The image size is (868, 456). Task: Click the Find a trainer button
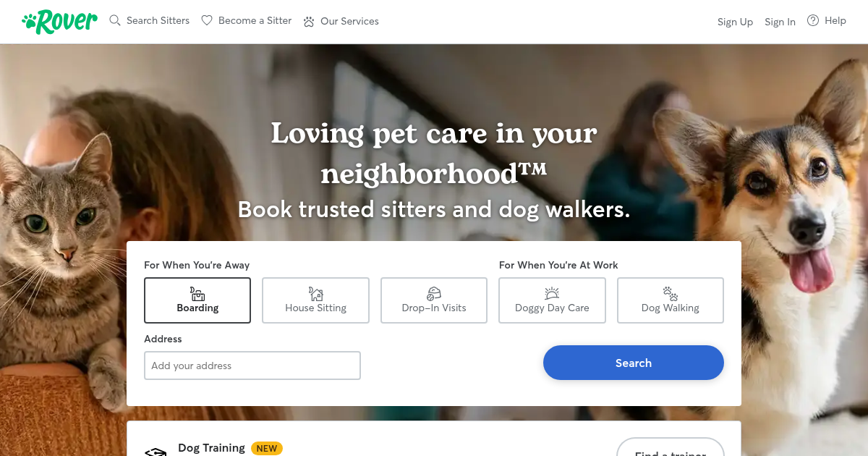click(x=670, y=447)
